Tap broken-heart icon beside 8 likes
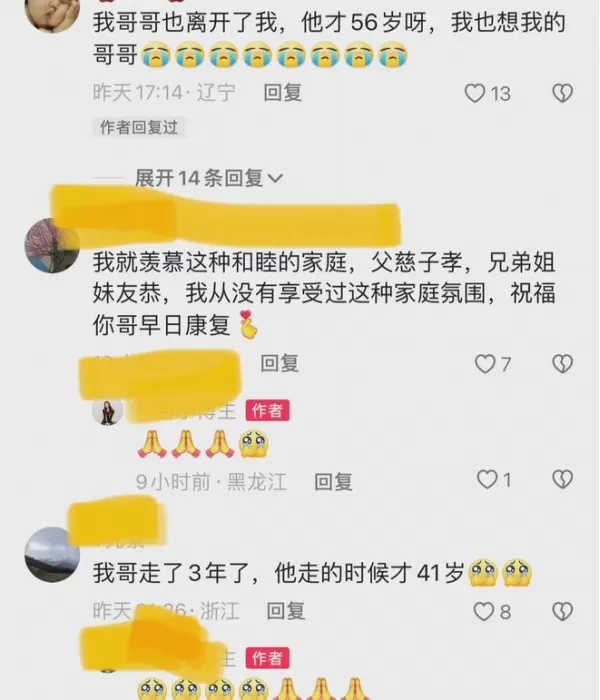The width and height of the screenshot is (600, 700). pyautogui.click(x=562, y=612)
